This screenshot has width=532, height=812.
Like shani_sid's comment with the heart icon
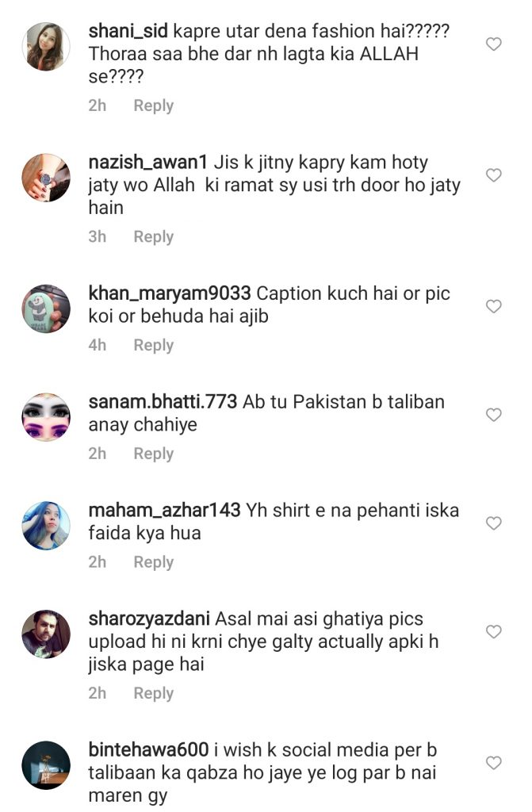click(493, 44)
